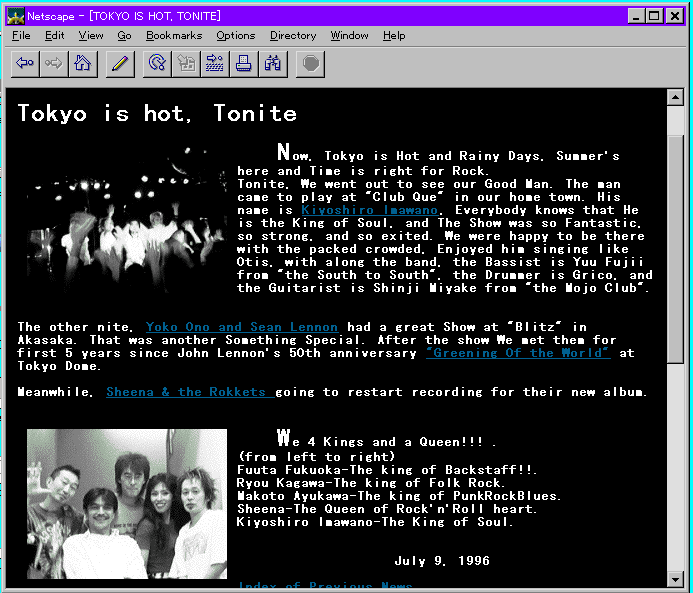Open the File menu
Screen dimensions: 693x593
(21, 36)
